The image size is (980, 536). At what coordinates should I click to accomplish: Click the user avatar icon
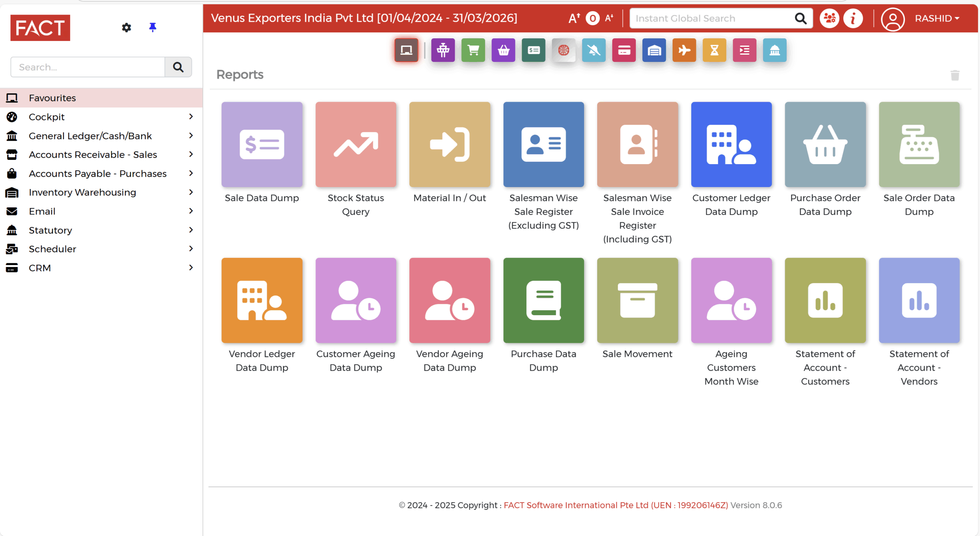click(x=893, y=19)
